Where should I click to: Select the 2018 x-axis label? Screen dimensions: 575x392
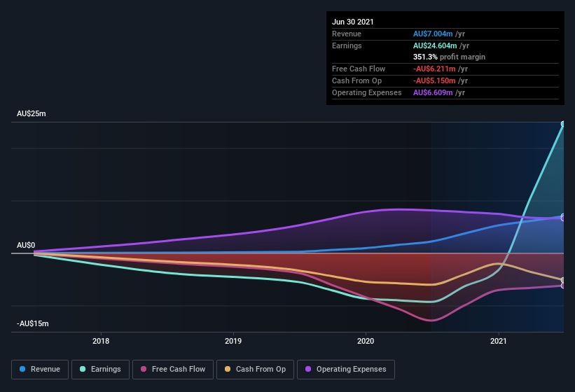[x=101, y=341]
